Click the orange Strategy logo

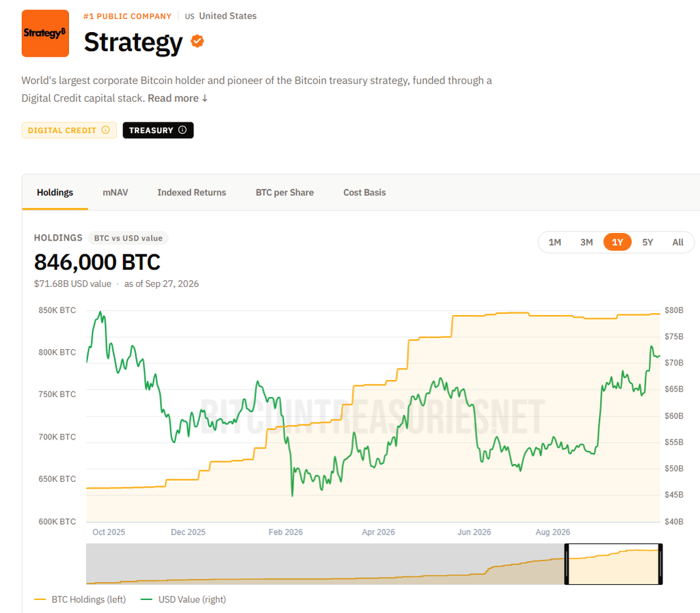[x=45, y=33]
